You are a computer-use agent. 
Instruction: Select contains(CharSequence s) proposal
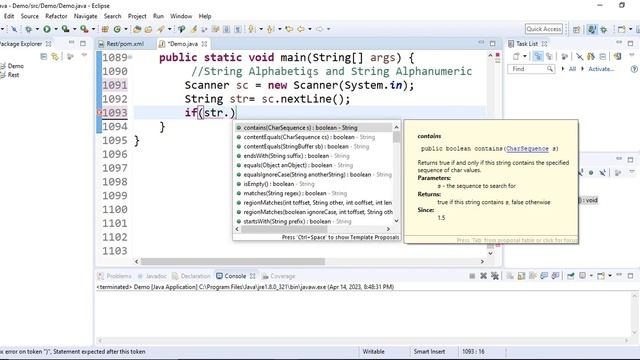pos(313,128)
